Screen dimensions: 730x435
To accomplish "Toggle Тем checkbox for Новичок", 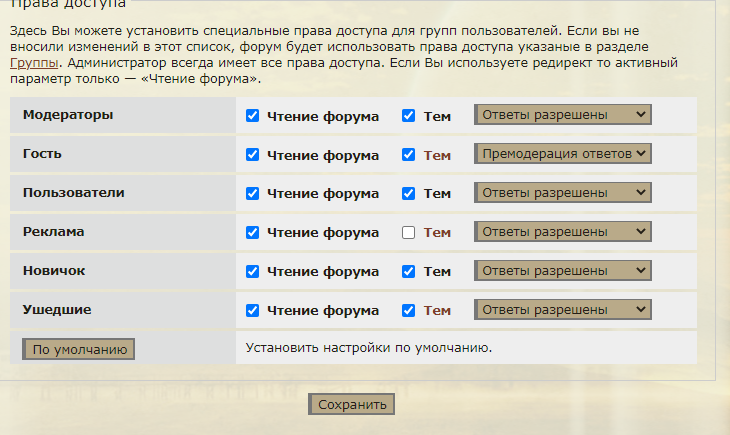I will coord(408,271).
